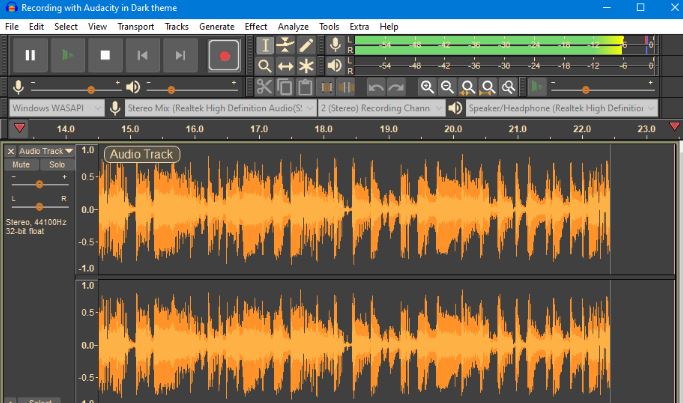Skip to start of track

point(142,55)
